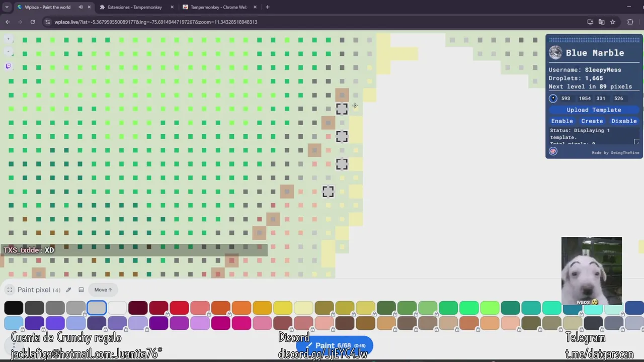Select the dark gray color swatch
This screenshot has width=644, height=362.
pos(34,308)
